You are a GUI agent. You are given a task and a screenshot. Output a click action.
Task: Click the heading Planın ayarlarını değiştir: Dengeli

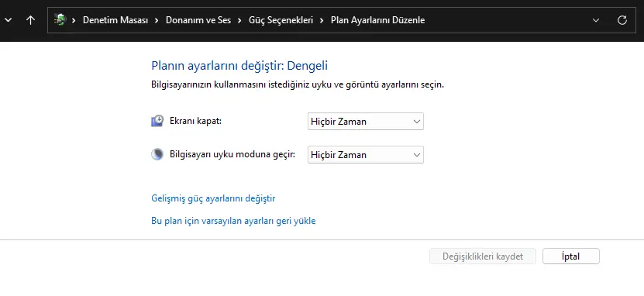tap(239, 66)
